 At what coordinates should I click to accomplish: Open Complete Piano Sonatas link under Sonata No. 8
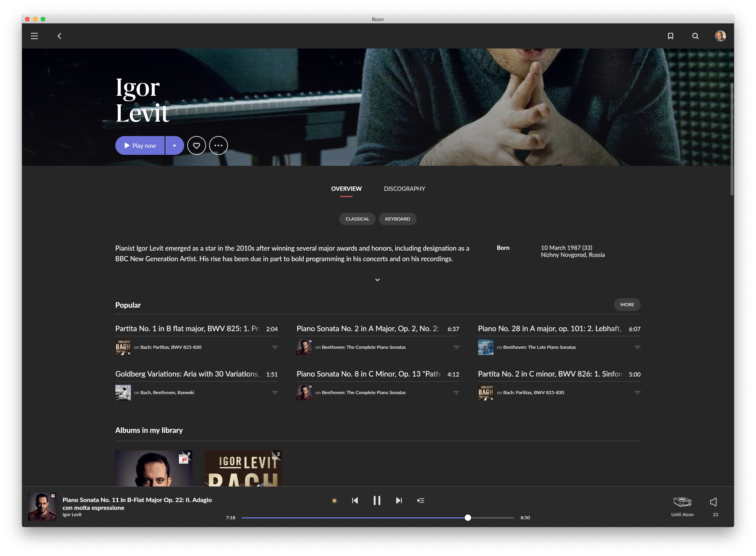(x=364, y=393)
